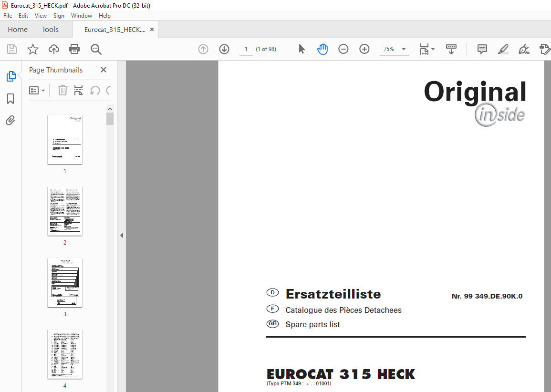This screenshot has height=392, width=551.
Task: Zoom in with plus icon
Action: coord(364,49)
